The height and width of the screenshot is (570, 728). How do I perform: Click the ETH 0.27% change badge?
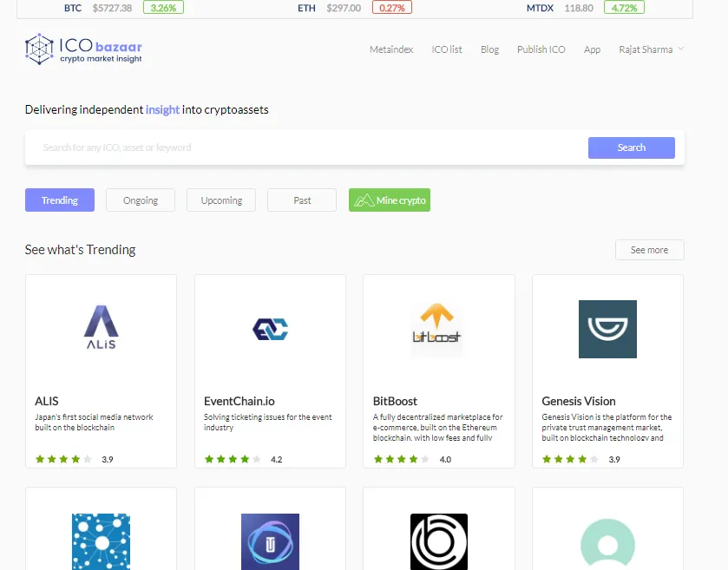392,8
